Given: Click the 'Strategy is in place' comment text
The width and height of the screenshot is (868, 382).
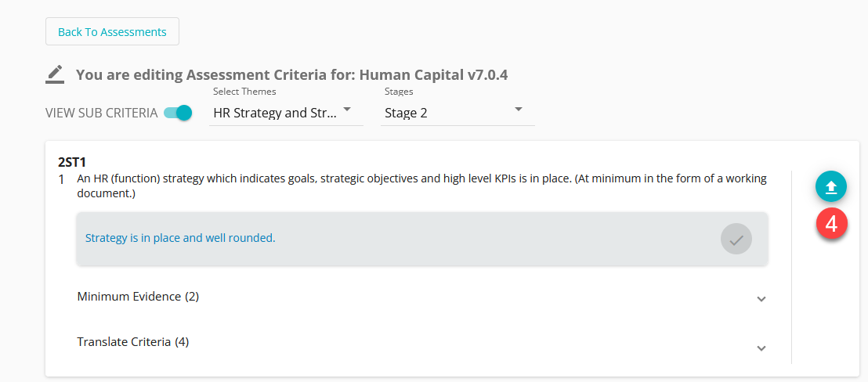Looking at the screenshot, I should pyautogui.click(x=180, y=238).
